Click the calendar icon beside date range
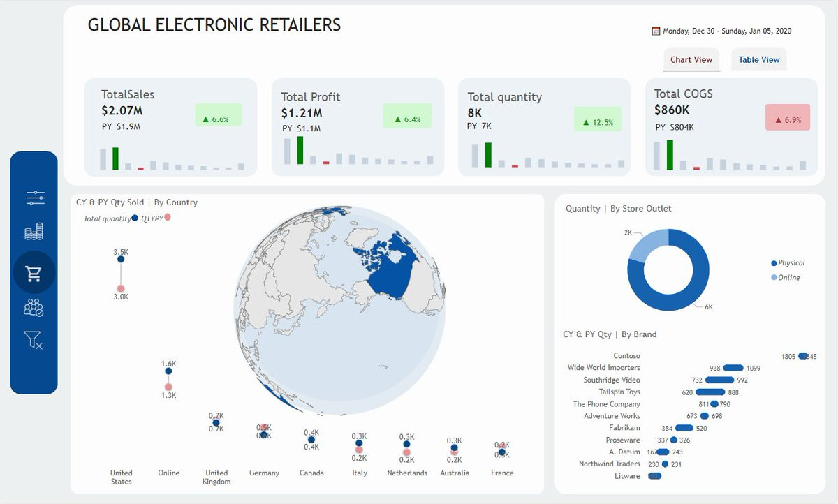 click(x=656, y=31)
